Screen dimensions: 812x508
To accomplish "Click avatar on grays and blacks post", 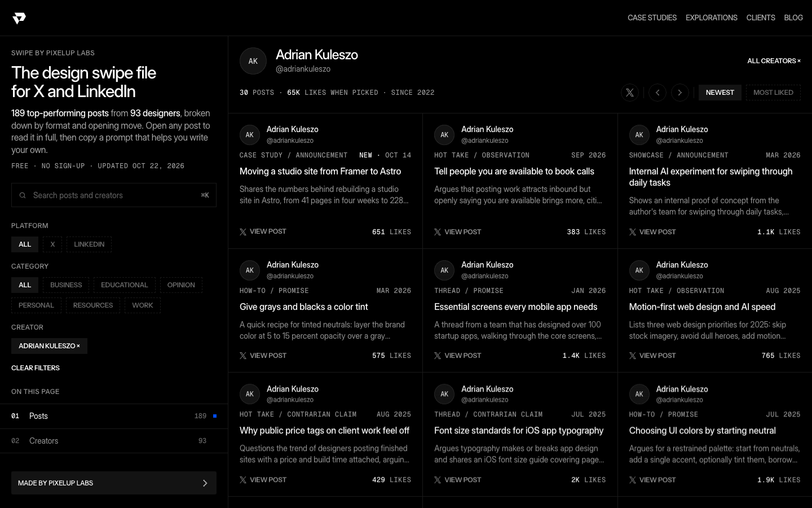I will (x=250, y=270).
